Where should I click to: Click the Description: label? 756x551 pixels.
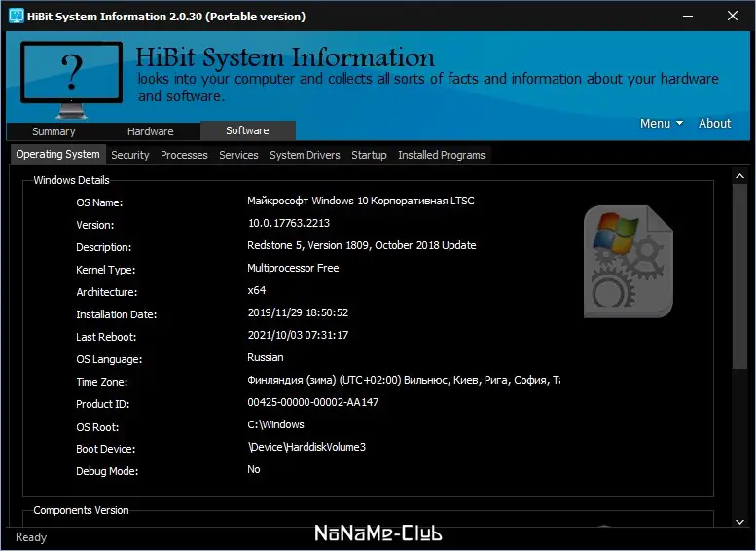(104, 247)
